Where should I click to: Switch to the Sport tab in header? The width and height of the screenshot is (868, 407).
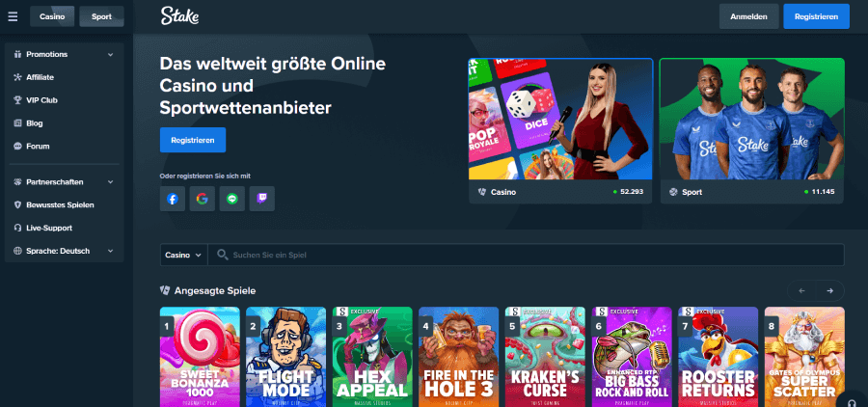101,16
